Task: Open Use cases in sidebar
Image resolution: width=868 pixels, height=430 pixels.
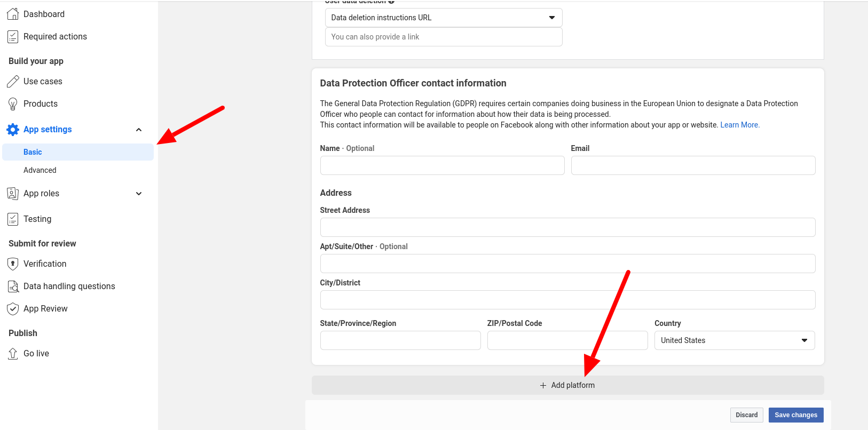Action: (x=43, y=81)
